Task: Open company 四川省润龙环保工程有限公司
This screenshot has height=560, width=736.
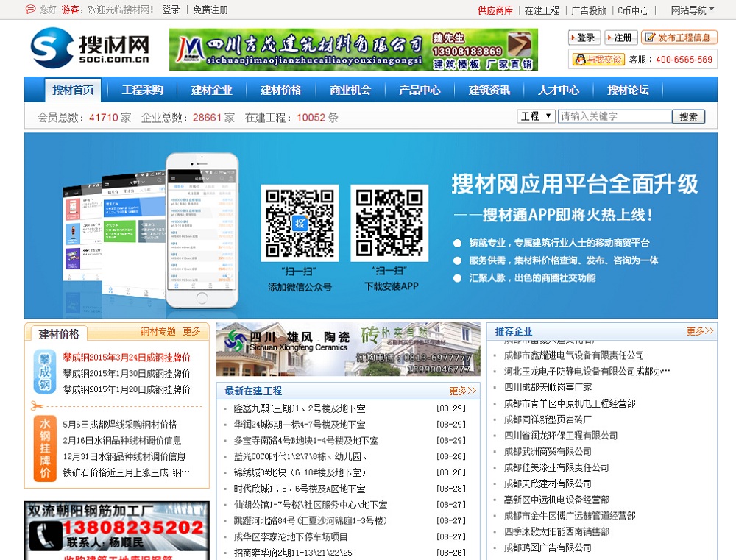Action: pyautogui.click(x=560, y=435)
